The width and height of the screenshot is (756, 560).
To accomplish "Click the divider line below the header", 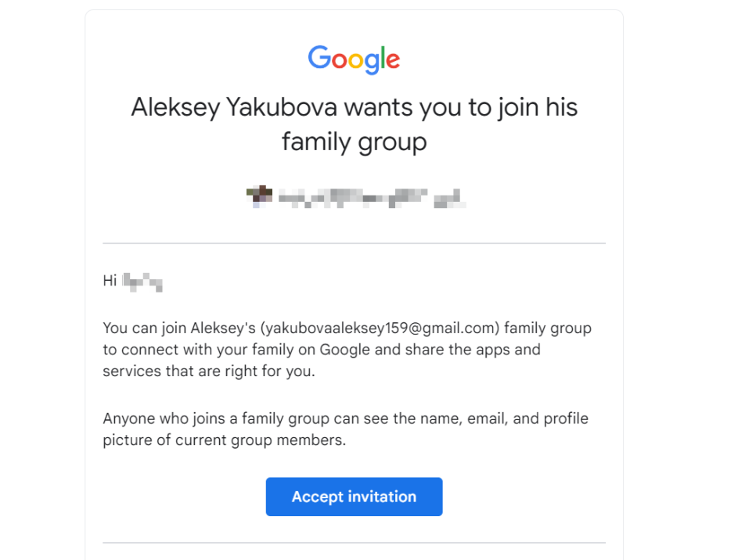I will pos(354,243).
